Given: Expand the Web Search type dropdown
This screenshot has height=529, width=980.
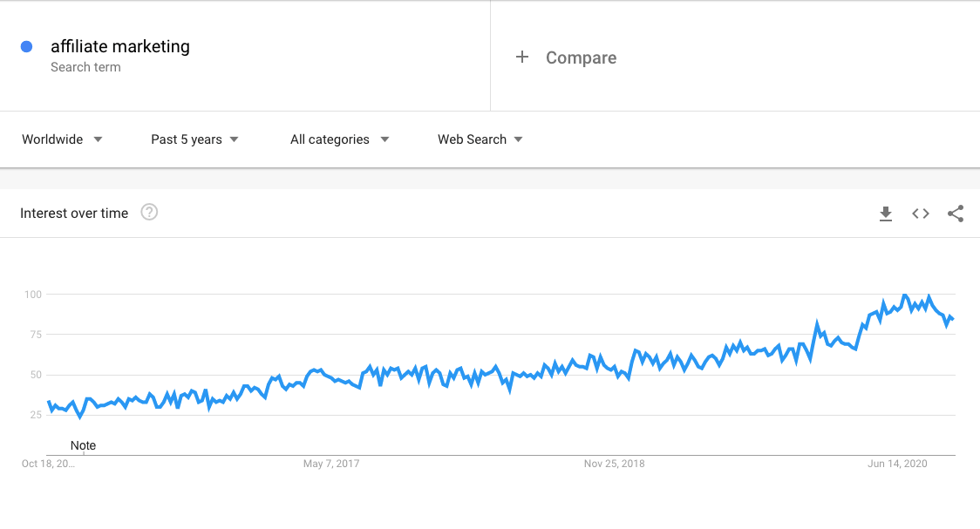Looking at the screenshot, I should (480, 139).
